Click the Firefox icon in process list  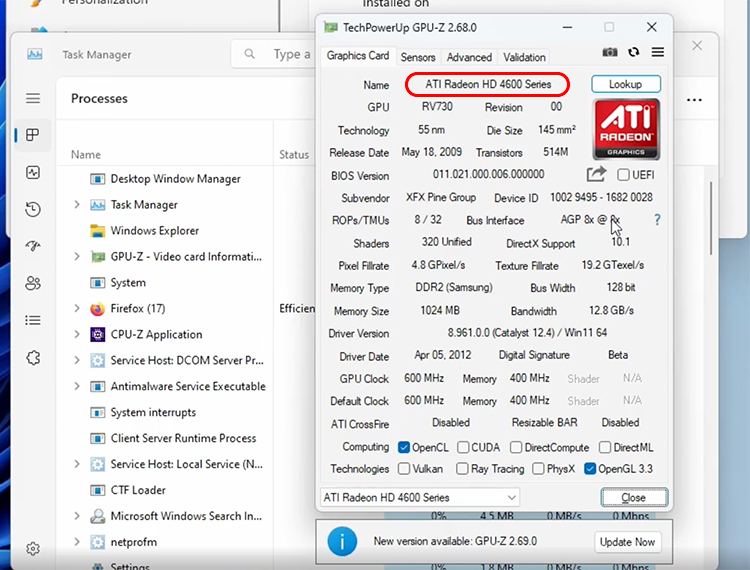(x=97, y=309)
